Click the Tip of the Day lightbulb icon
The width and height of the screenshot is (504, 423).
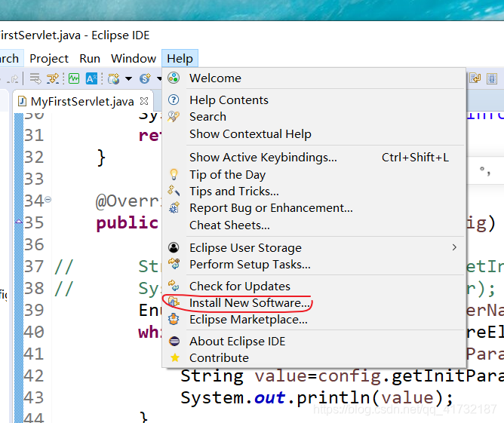point(174,174)
